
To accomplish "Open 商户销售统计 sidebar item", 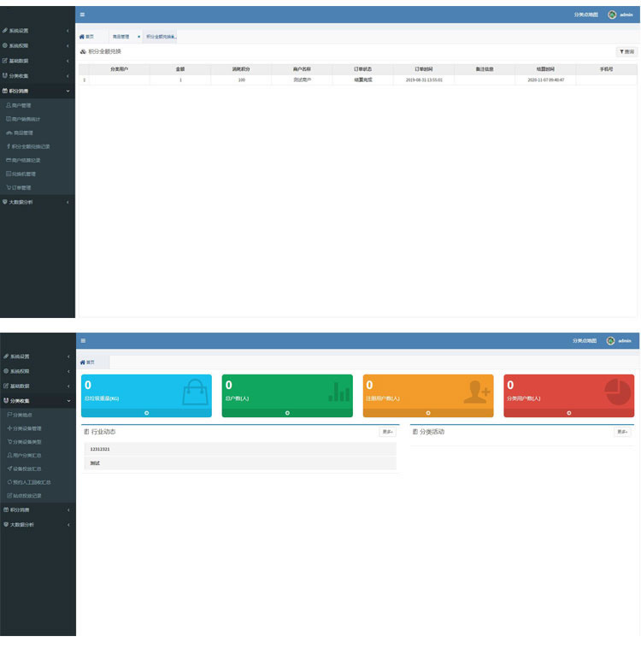I will (x=28, y=119).
